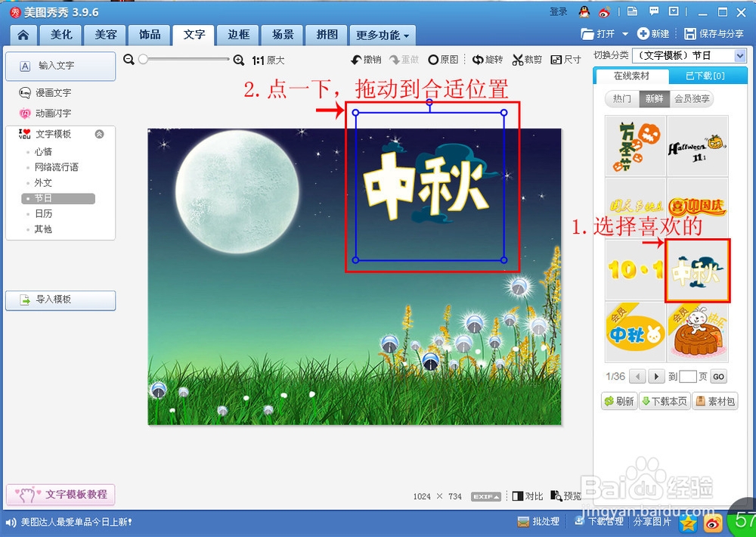This screenshot has width=756, height=537.
Task: Click the GO page-jump button
Action: tap(718, 376)
